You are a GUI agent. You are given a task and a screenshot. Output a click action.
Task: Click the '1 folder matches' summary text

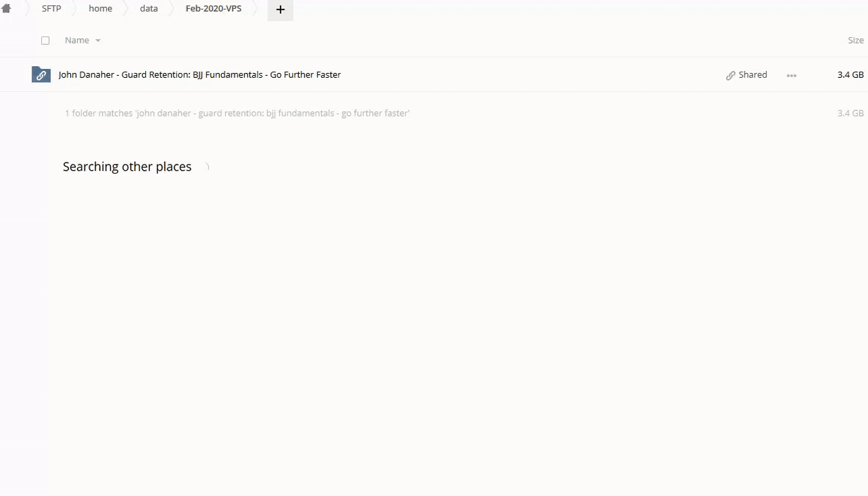[237, 113]
